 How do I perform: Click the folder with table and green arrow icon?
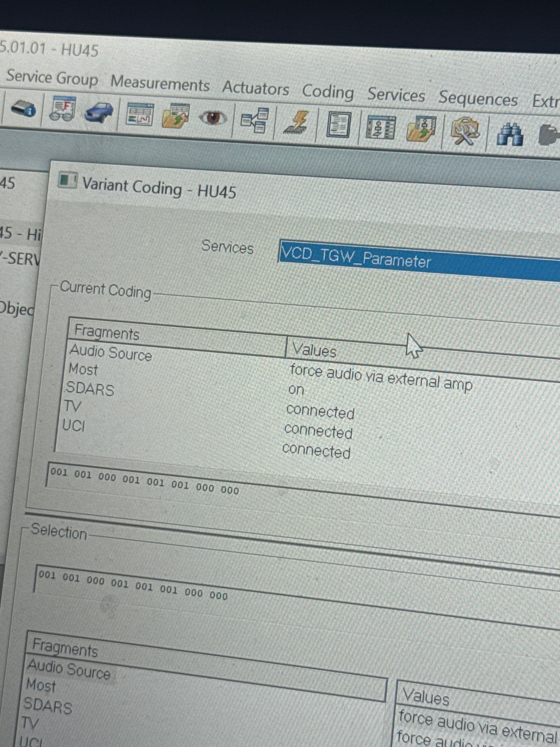pos(175,116)
